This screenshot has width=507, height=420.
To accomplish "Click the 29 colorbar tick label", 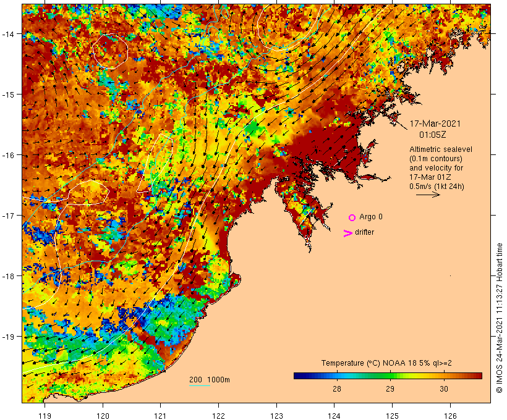I will pyautogui.click(x=390, y=388).
